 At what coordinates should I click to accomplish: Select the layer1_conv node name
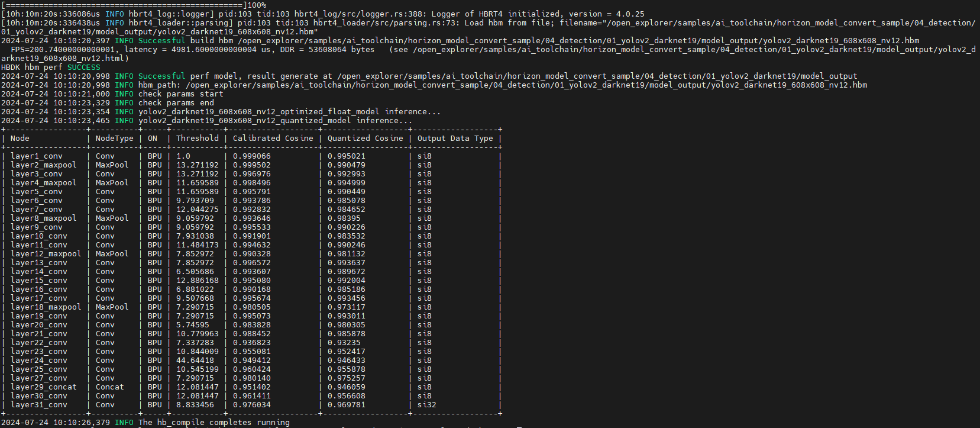click(x=36, y=156)
